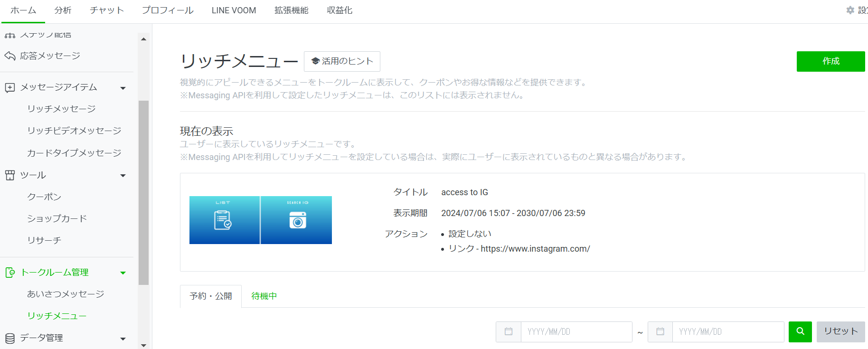Viewport: 868px width, 349px height.
Task: Open リッチメッセージ
Action: pyautogui.click(x=61, y=109)
